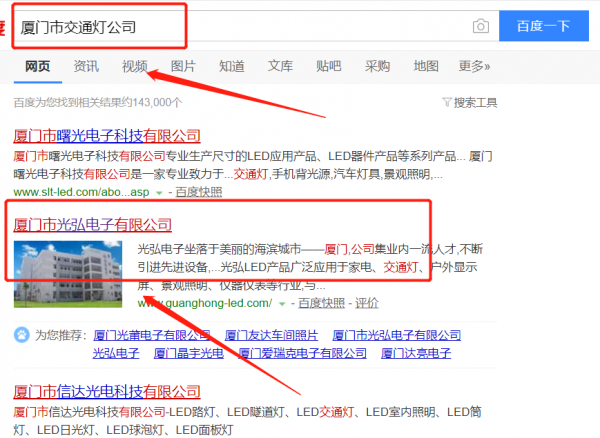Click recommended search 厦门友达车间照片
600x438 pixels.
pyautogui.click(x=271, y=336)
